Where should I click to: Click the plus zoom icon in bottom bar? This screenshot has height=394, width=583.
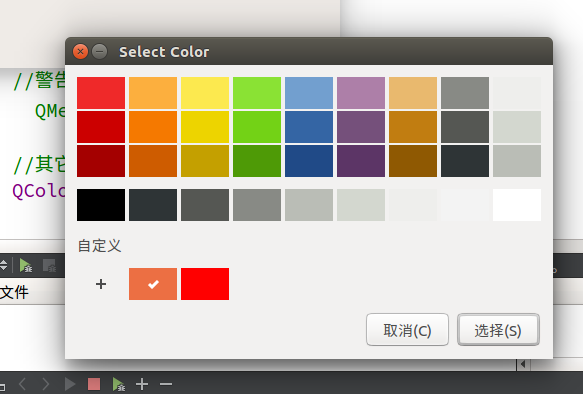click(x=142, y=384)
